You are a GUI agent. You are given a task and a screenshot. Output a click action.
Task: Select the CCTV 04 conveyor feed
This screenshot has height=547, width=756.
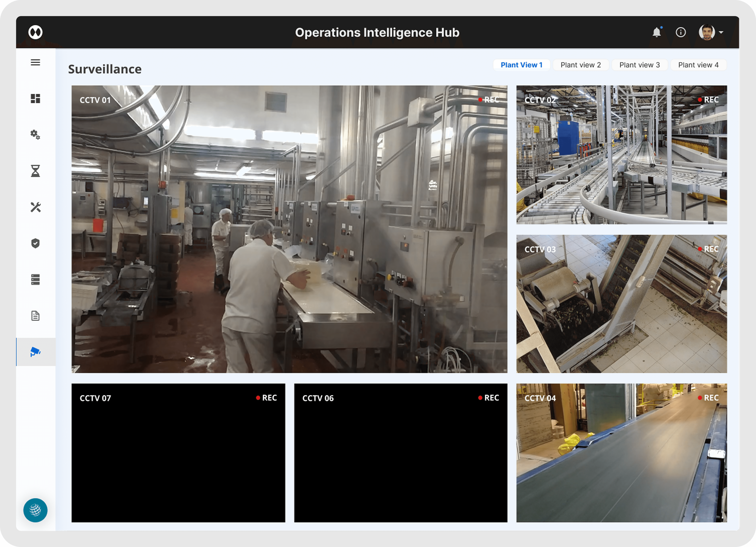click(621, 453)
